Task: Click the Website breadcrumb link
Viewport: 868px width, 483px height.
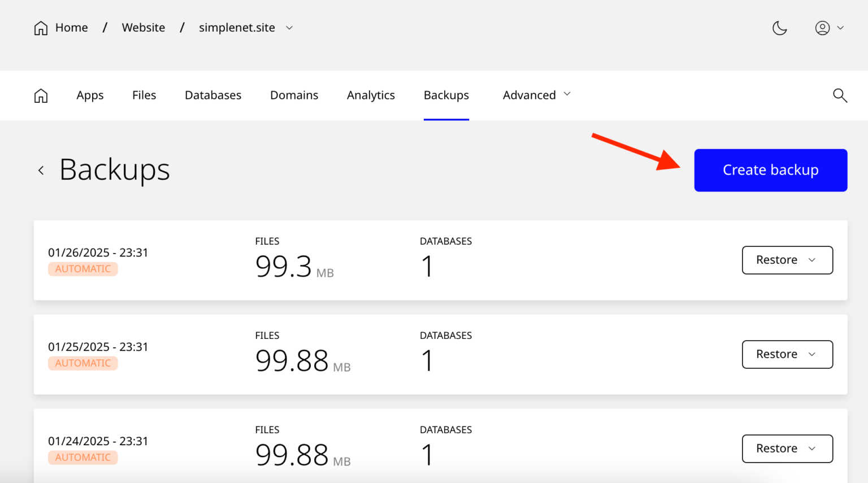Action: coord(144,28)
